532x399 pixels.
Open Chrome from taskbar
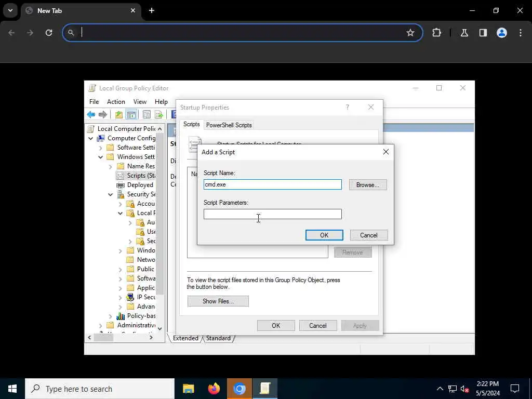pos(240,389)
